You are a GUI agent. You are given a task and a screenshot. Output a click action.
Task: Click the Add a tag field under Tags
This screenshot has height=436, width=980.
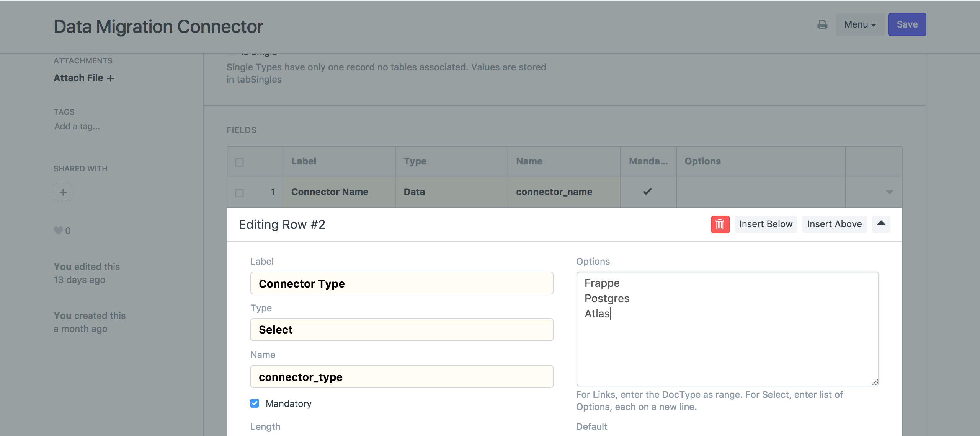76,126
